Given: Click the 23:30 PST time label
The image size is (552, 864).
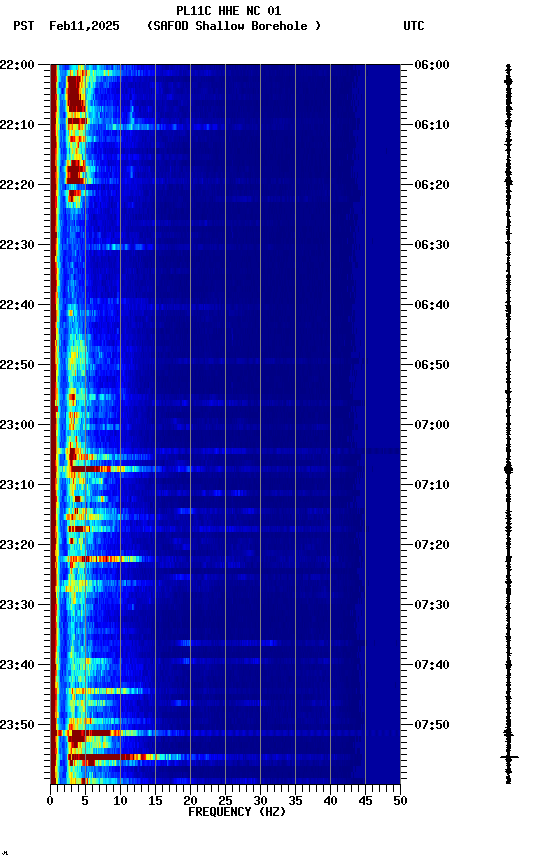Looking at the screenshot, I should (17, 605).
